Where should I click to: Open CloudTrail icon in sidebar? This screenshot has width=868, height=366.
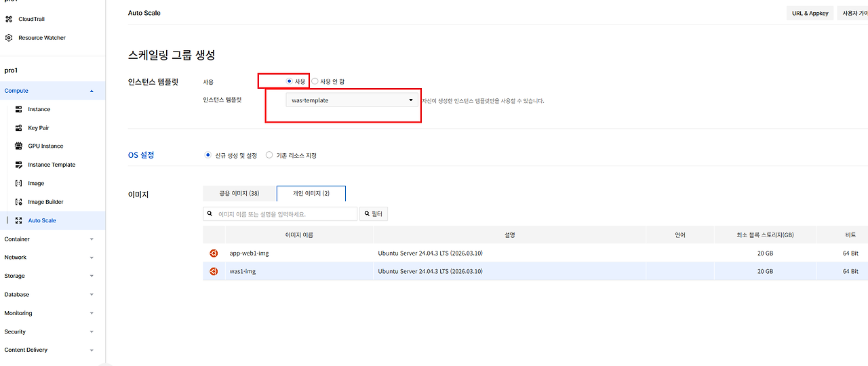tap(9, 19)
